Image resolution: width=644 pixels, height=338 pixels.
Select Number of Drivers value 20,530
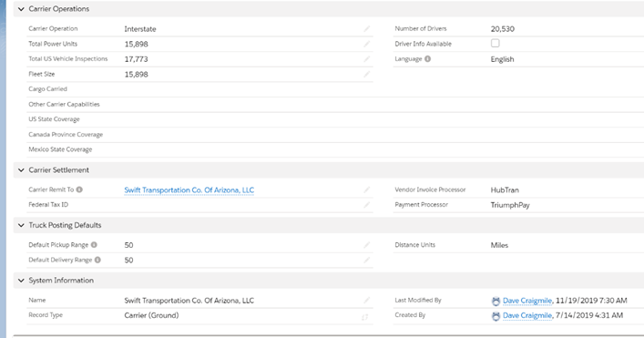tap(502, 29)
